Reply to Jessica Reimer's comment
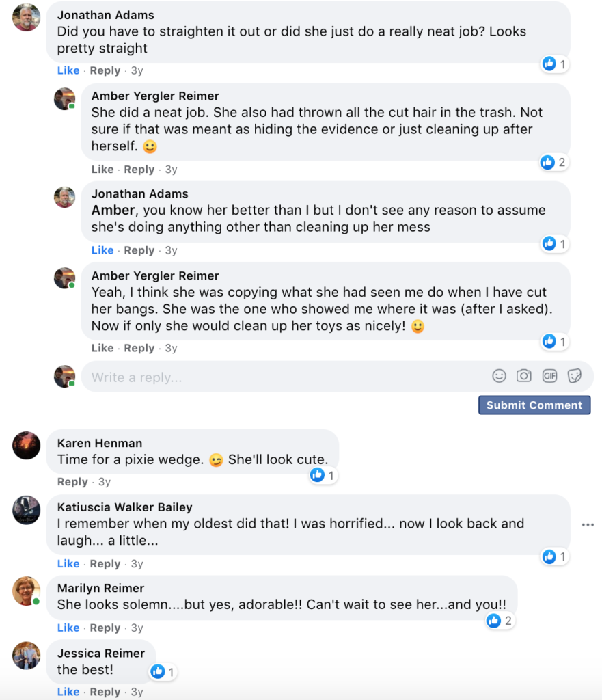The image size is (602, 700). pyautogui.click(x=105, y=692)
